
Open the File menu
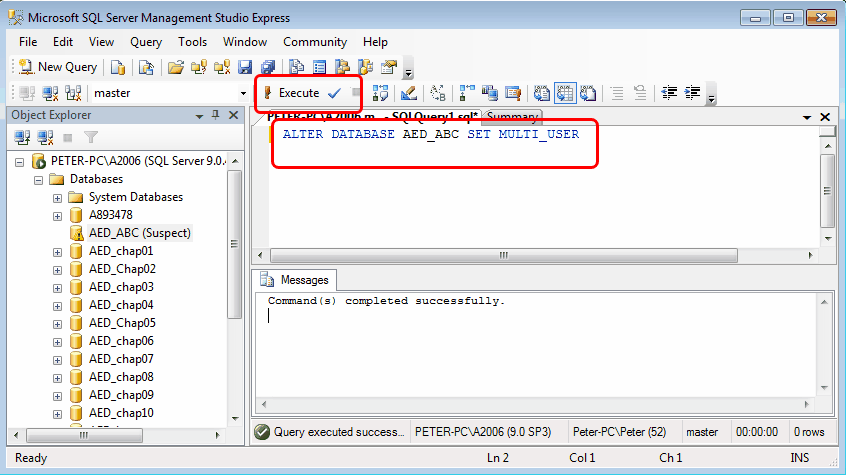[x=28, y=42]
